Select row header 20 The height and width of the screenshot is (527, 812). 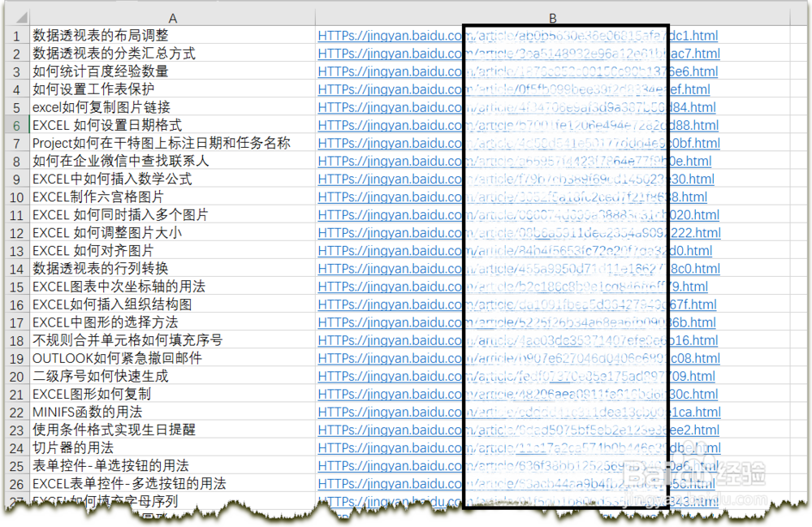16,376
